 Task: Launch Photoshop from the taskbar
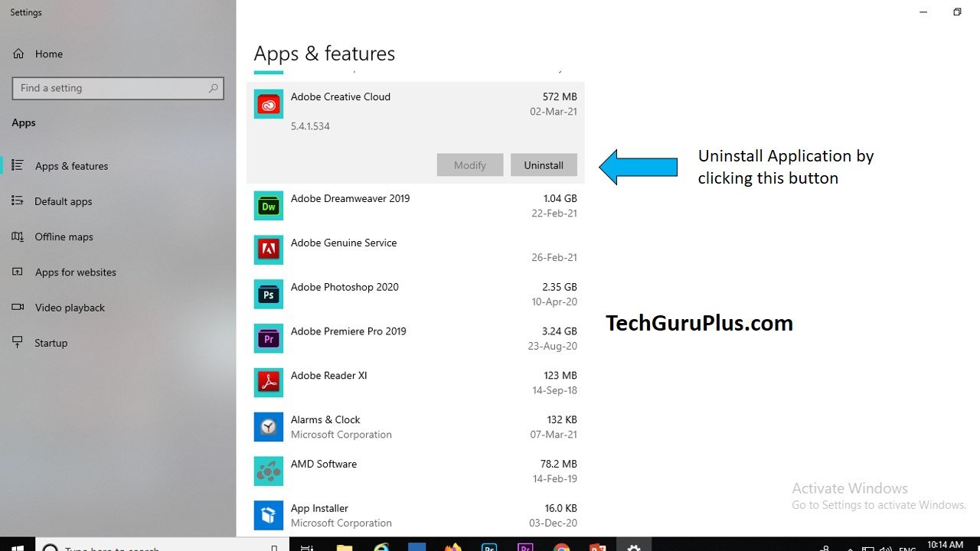coord(488,546)
